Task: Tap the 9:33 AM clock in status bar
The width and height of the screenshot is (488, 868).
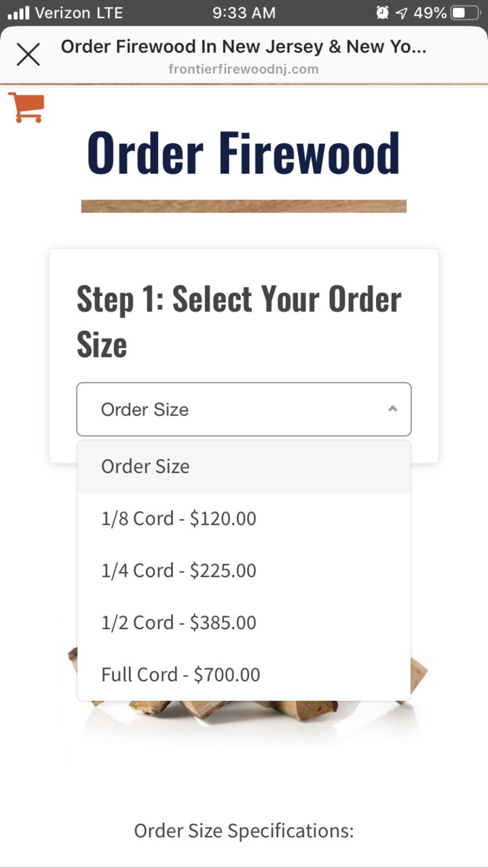Action: (x=244, y=13)
